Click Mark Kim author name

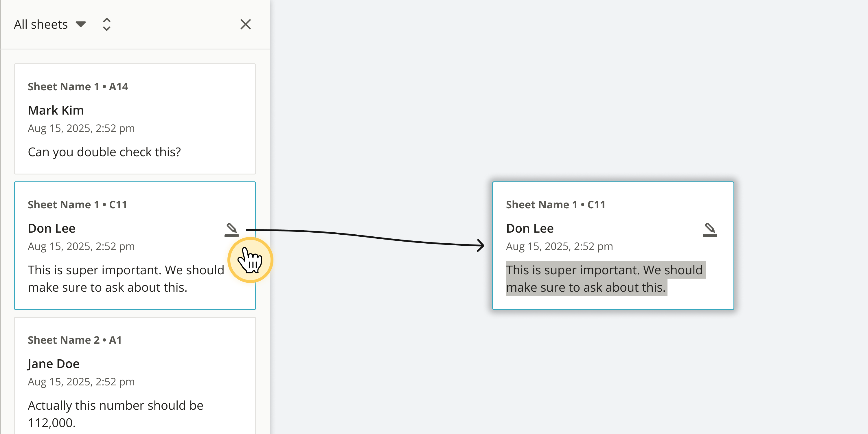56,110
